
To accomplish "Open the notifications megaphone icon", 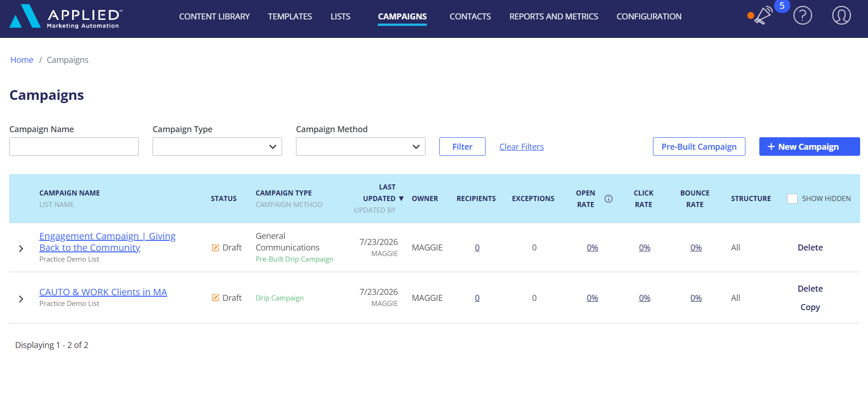I will click(x=763, y=15).
